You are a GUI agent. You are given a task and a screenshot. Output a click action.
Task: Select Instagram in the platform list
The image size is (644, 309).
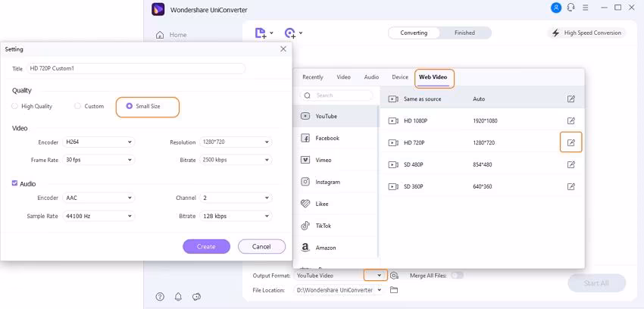pos(337,182)
